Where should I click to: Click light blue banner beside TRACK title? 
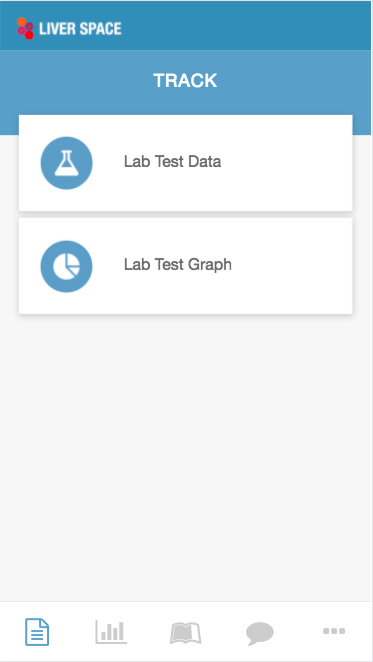[296, 80]
